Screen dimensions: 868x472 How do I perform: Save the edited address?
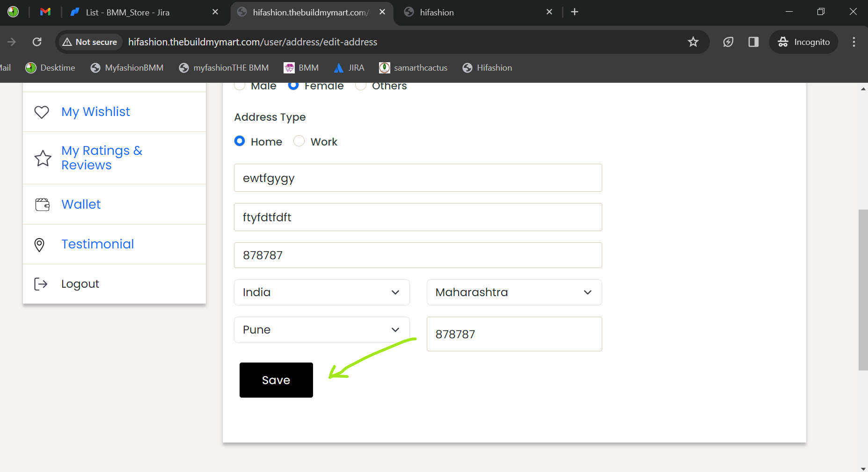(276, 380)
